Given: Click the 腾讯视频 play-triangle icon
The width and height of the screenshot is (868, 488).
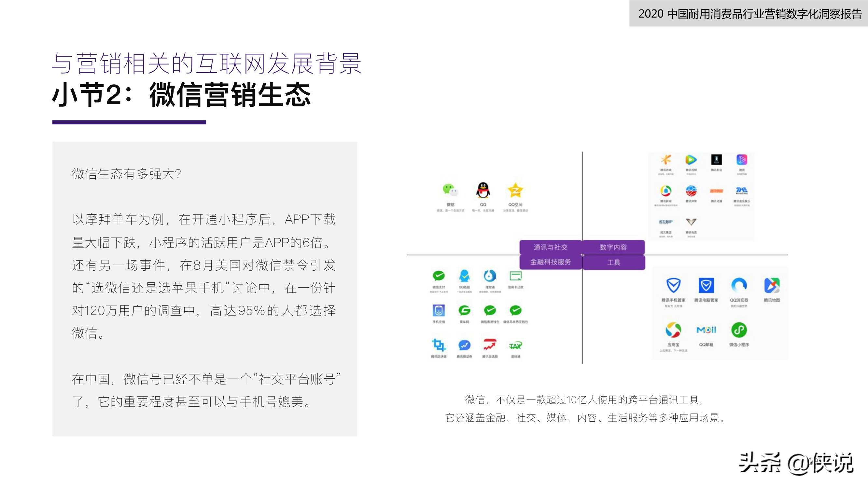Looking at the screenshot, I should [691, 159].
